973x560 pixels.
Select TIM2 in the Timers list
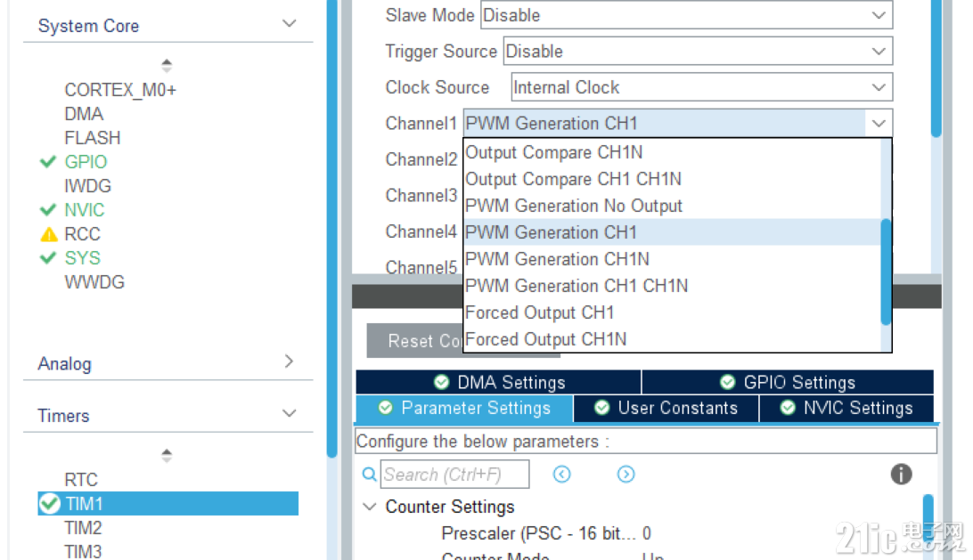pyautogui.click(x=81, y=527)
